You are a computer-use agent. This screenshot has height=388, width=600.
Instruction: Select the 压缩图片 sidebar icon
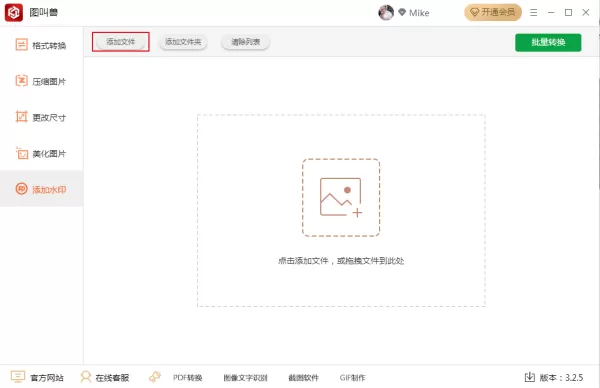pos(21,81)
